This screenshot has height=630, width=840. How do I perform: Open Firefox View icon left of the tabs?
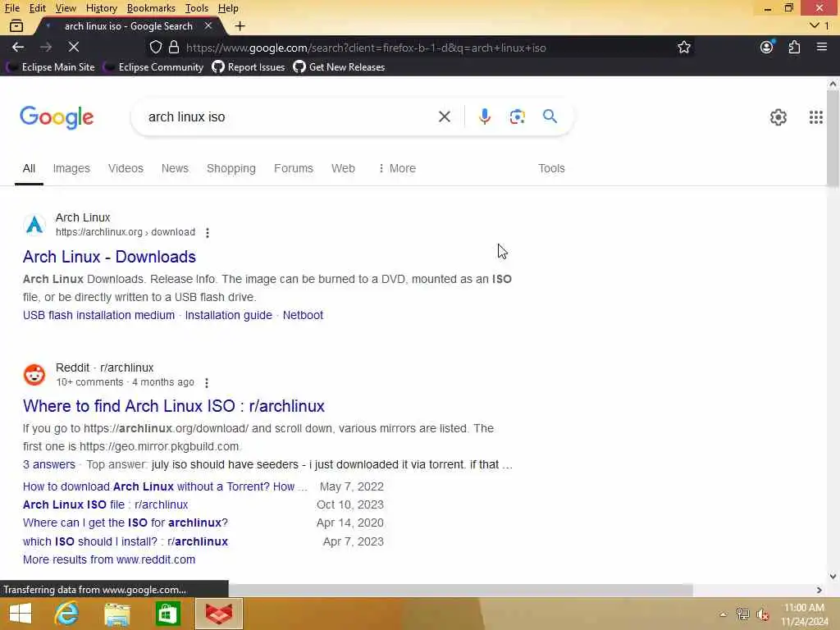coord(16,25)
